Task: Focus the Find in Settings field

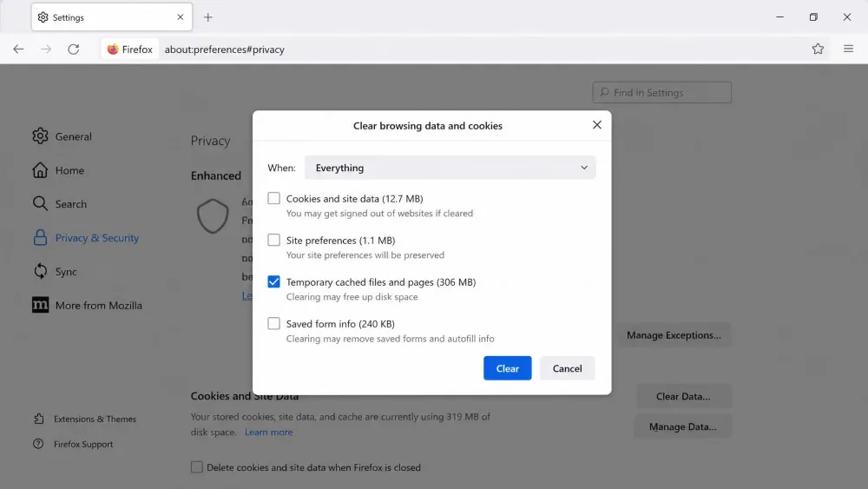Action: [x=661, y=92]
